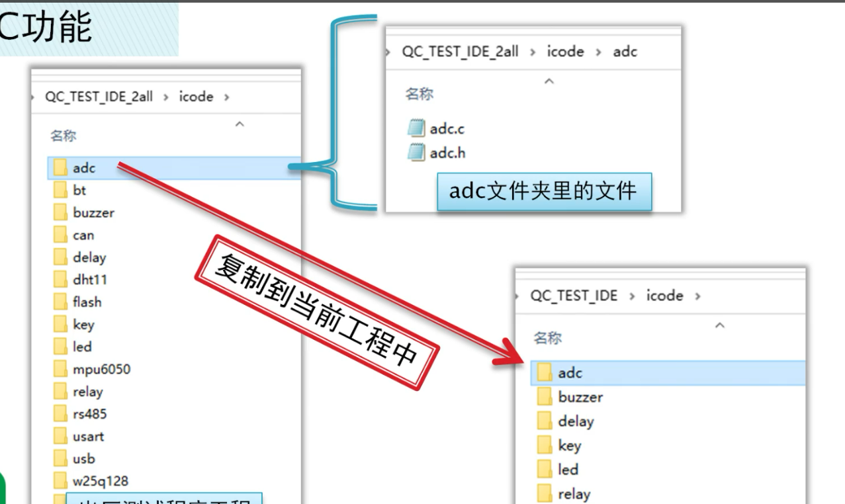The image size is (845, 504).
Task: Select the delay folder name in left window
Action: 89,257
